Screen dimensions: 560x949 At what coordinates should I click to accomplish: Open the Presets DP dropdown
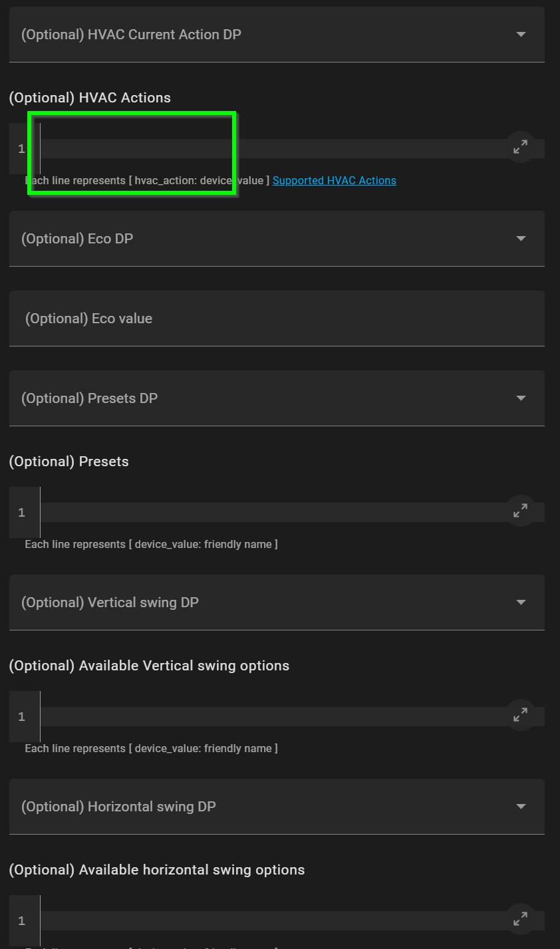coord(277,398)
